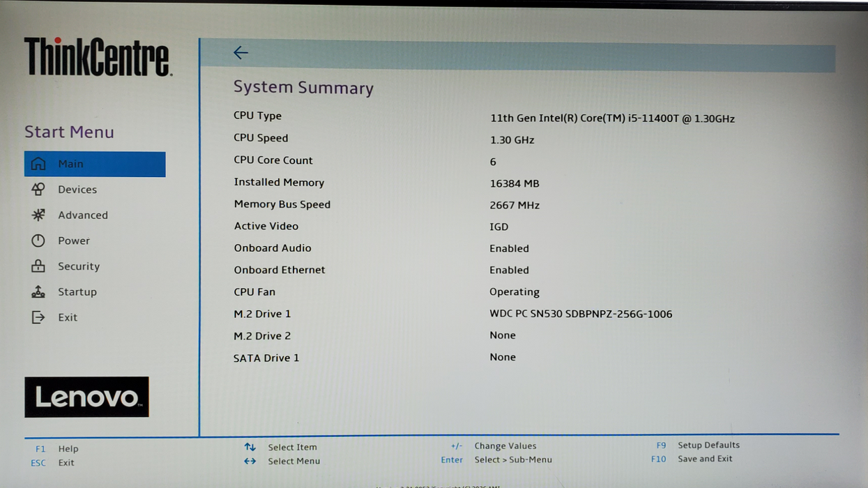Screen dimensions: 868x488
Task: Click the Security lock icon
Action: click(38, 266)
